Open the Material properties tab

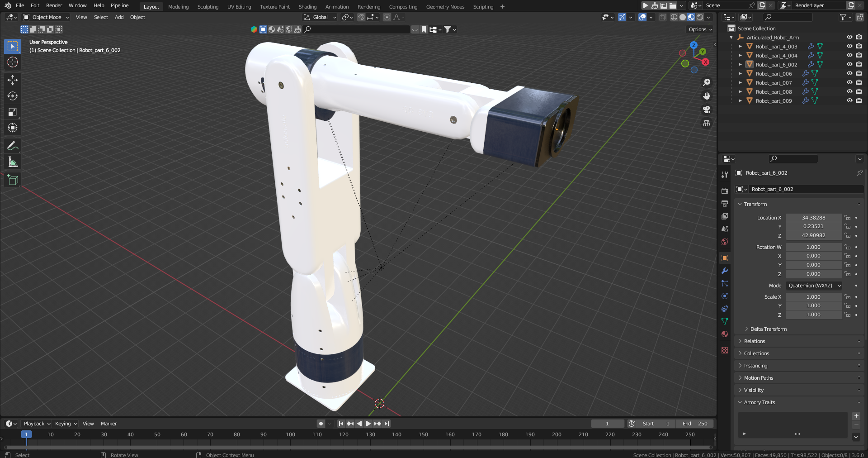(x=725, y=334)
